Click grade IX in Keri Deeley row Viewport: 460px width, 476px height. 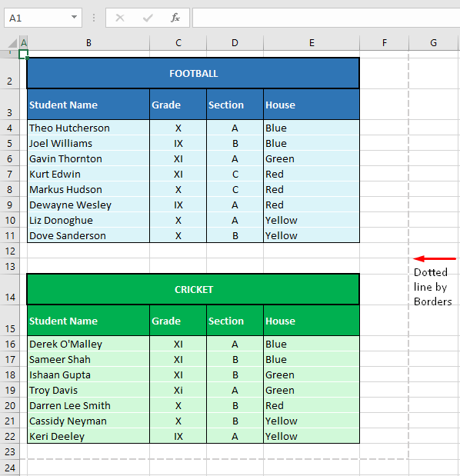pos(178,436)
